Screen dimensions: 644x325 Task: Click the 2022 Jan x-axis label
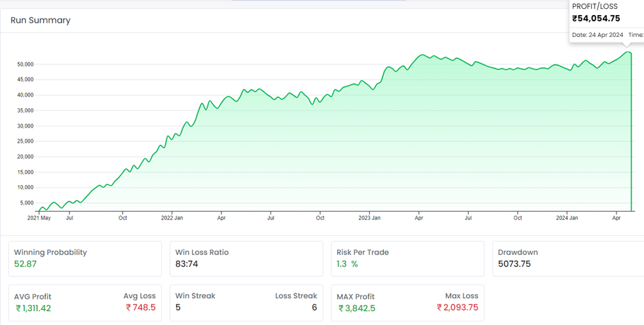pos(172,218)
